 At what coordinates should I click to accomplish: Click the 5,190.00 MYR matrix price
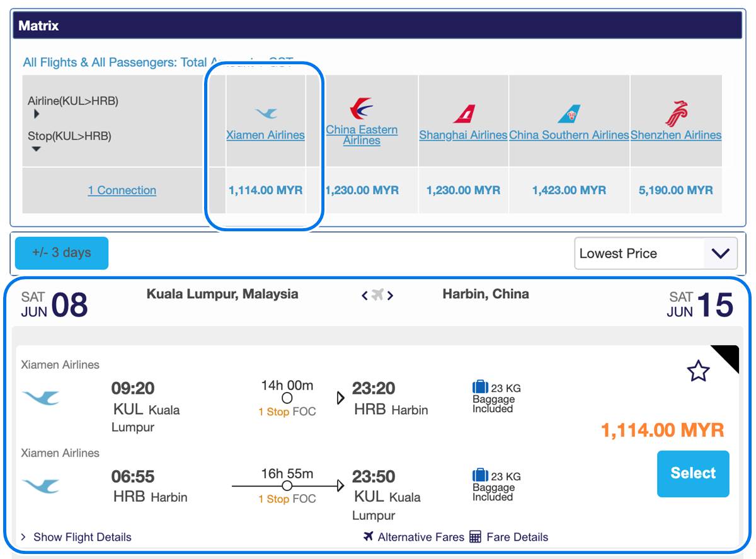click(676, 190)
